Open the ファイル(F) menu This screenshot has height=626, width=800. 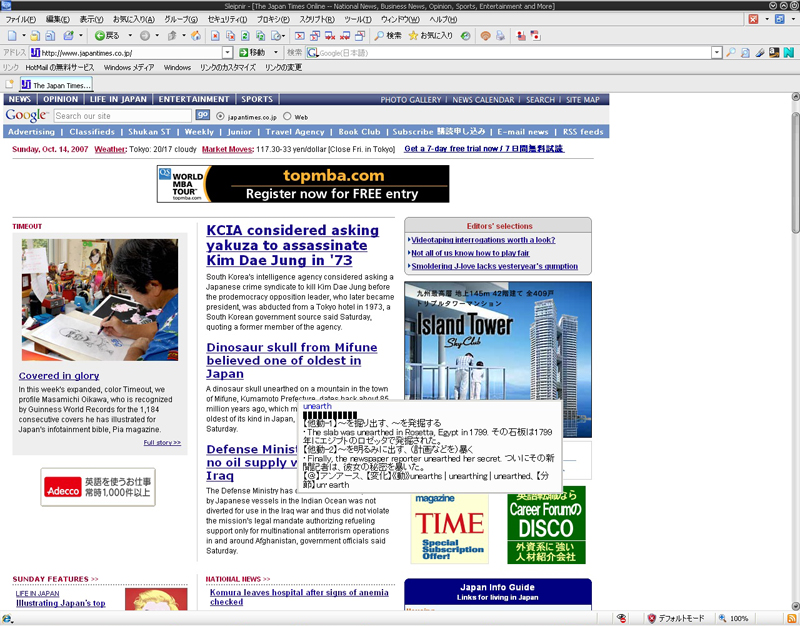tap(21, 19)
